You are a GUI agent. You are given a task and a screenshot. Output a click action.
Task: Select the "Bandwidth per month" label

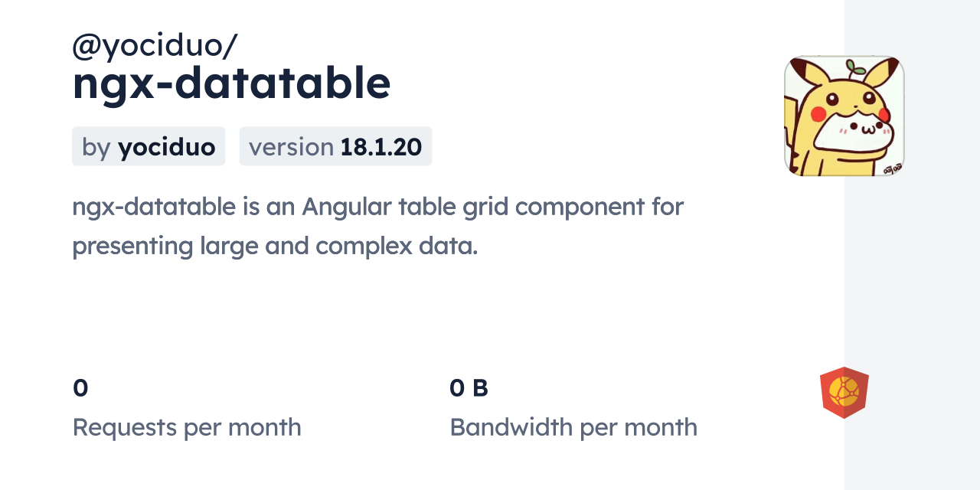573,427
